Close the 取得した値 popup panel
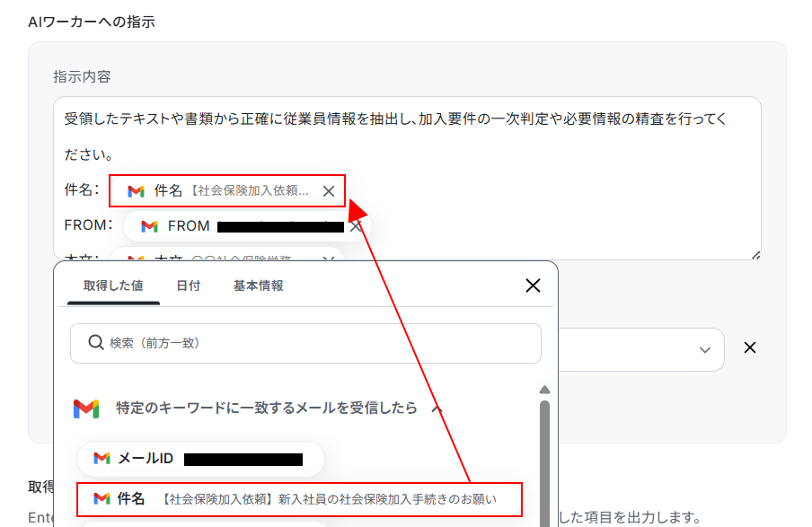Image resolution: width=812 pixels, height=527 pixels. coord(533,285)
